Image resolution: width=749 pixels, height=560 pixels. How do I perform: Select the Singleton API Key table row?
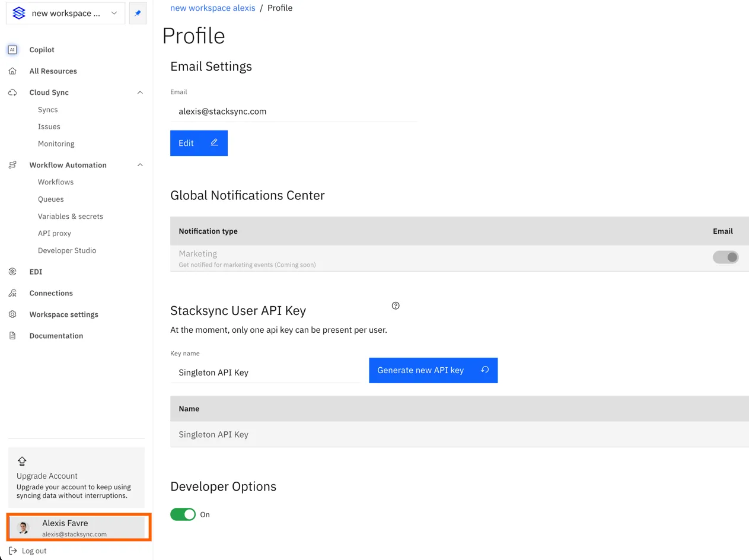(x=460, y=434)
